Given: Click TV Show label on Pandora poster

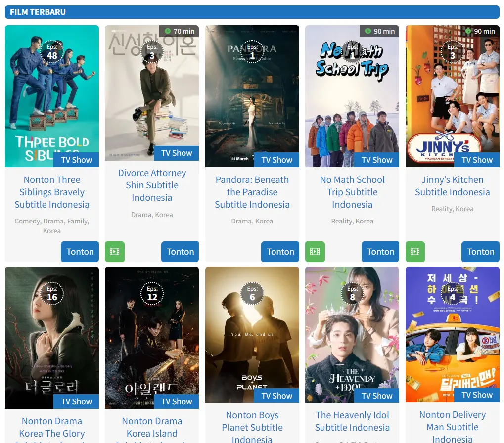Looking at the screenshot, I should [x=276, y=160].
